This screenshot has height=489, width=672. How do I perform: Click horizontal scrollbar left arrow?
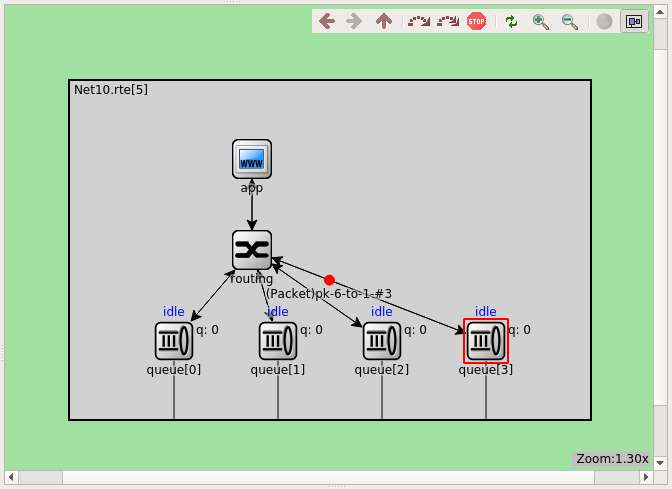(x=12, y=477)
